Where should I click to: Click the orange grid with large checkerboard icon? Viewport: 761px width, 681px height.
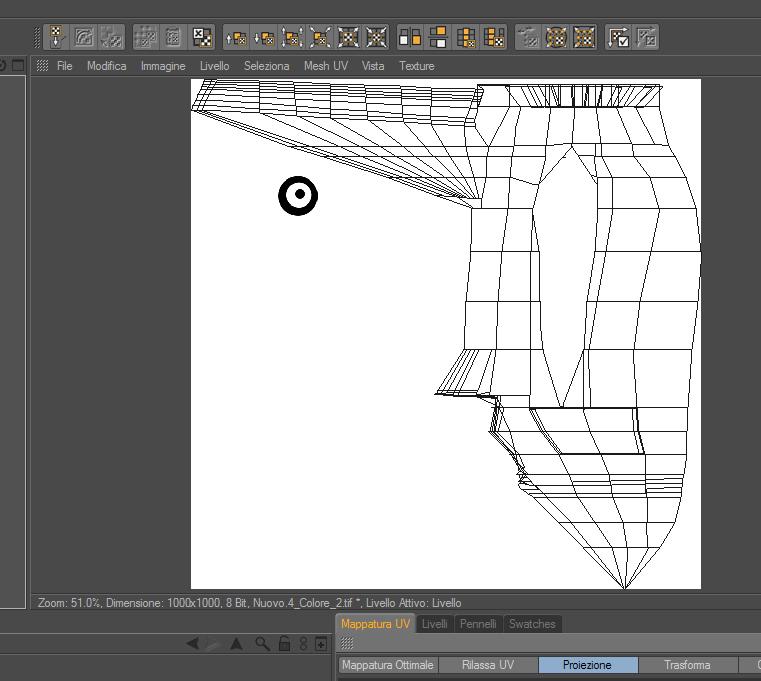[494, 37]
